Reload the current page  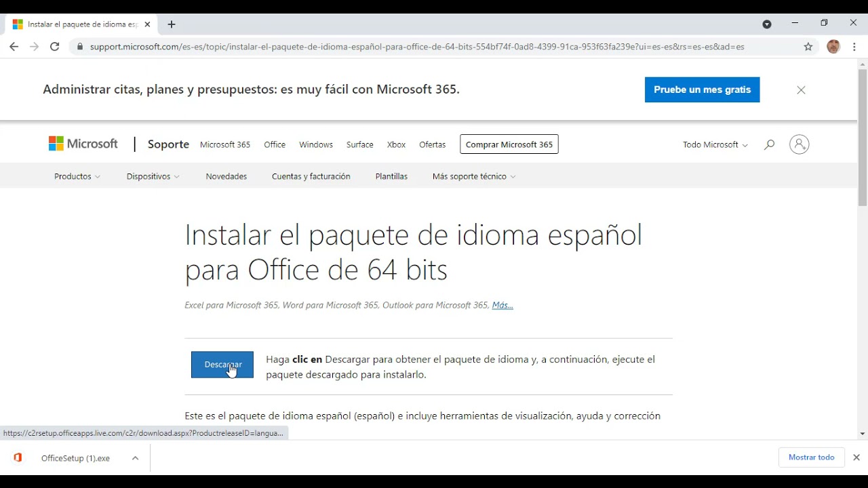(x=55, y=47)
